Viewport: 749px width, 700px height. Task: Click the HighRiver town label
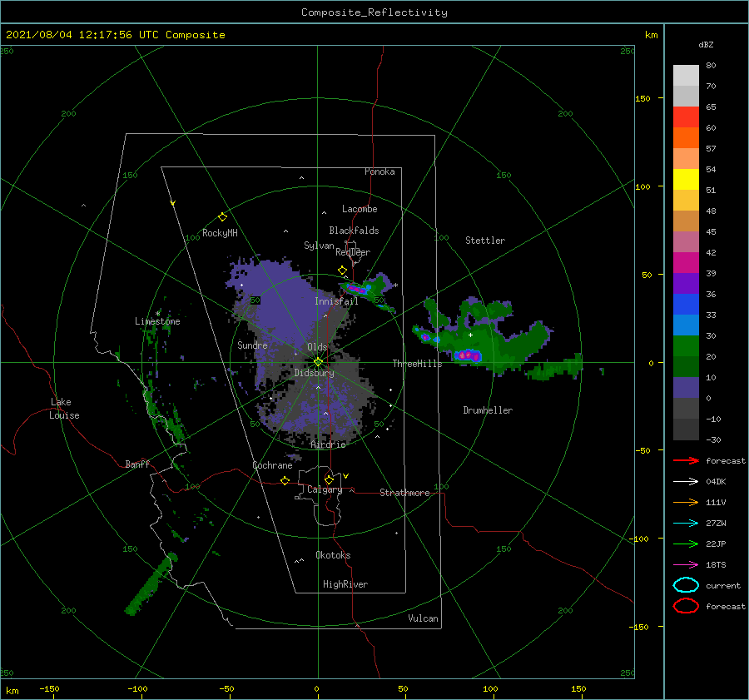pyautogui.click(x=345, y=584)
